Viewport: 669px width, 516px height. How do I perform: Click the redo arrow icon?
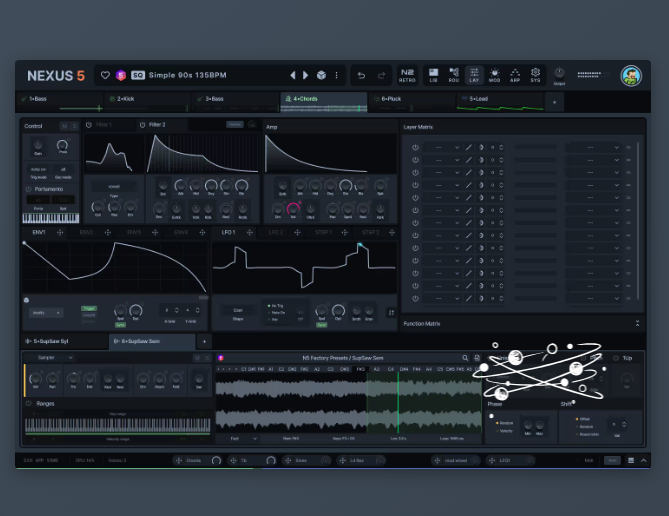381,75
